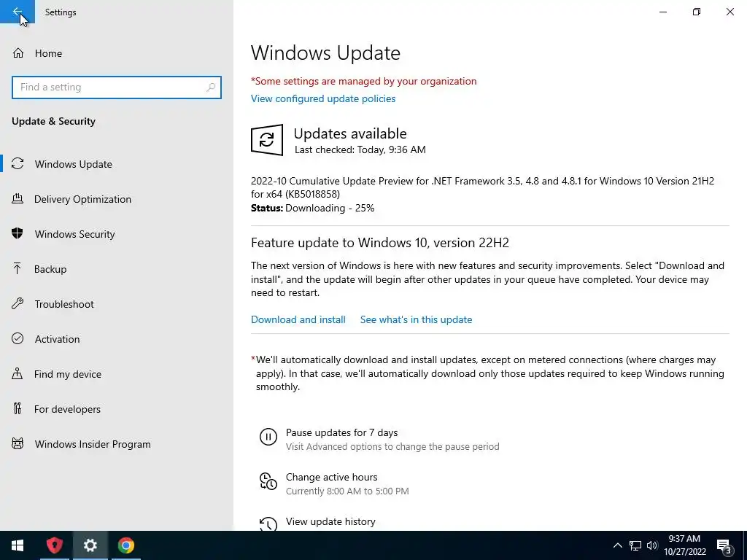
Task: Click the history icon beside View update history
Action: click(268, 524)
